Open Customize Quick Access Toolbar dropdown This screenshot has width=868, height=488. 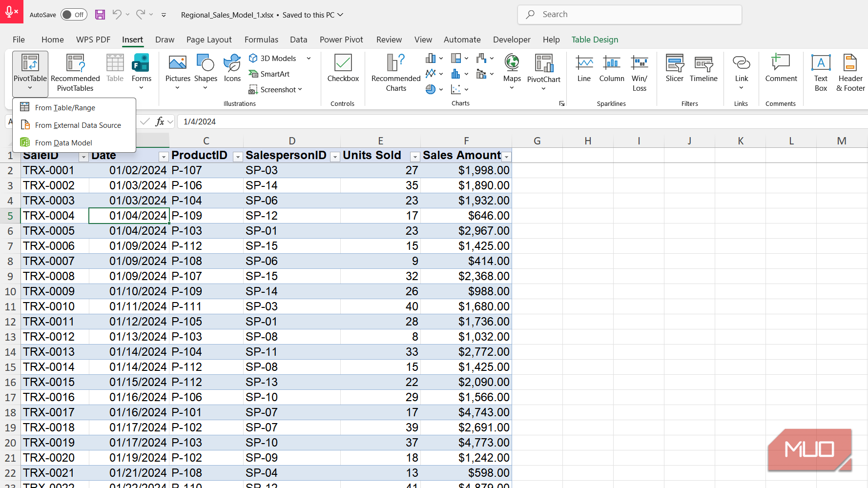coord(164,15)
